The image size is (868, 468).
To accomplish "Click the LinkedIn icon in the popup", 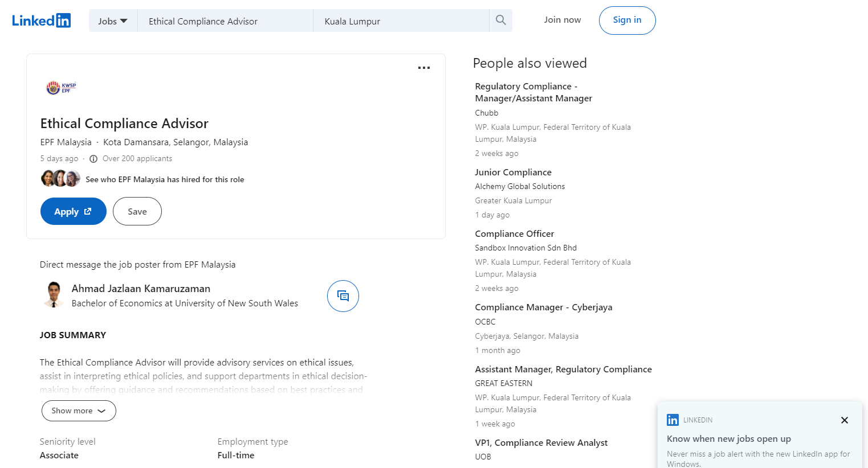I will [x=673, y=420].
